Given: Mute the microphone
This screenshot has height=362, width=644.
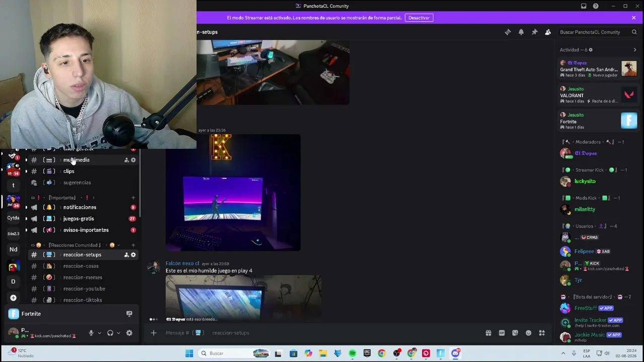Looking at the screenshot, I should (91, 333).
